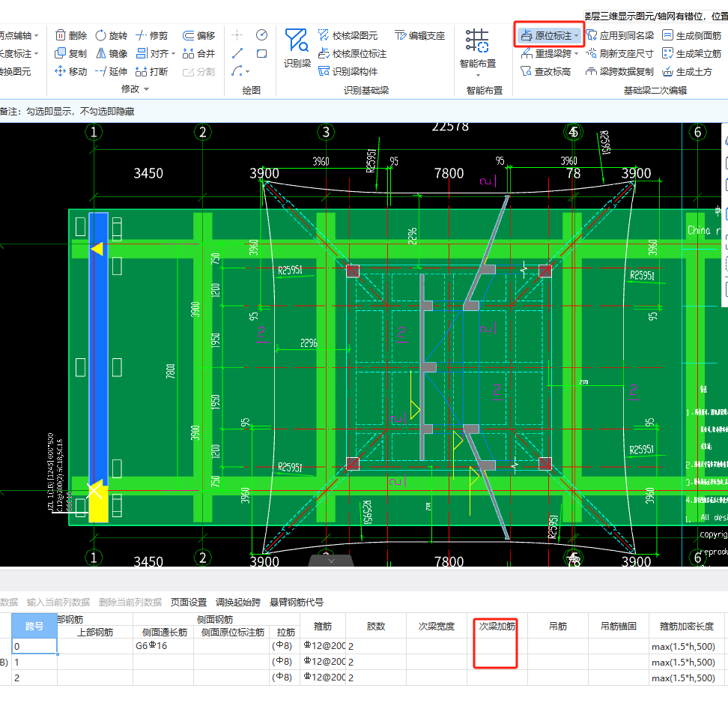Click the 箍筋加密长度 column header
Image resolution: width=728 pixels, height=718 pixels.
pyautogui.click(x=687, y=626)
